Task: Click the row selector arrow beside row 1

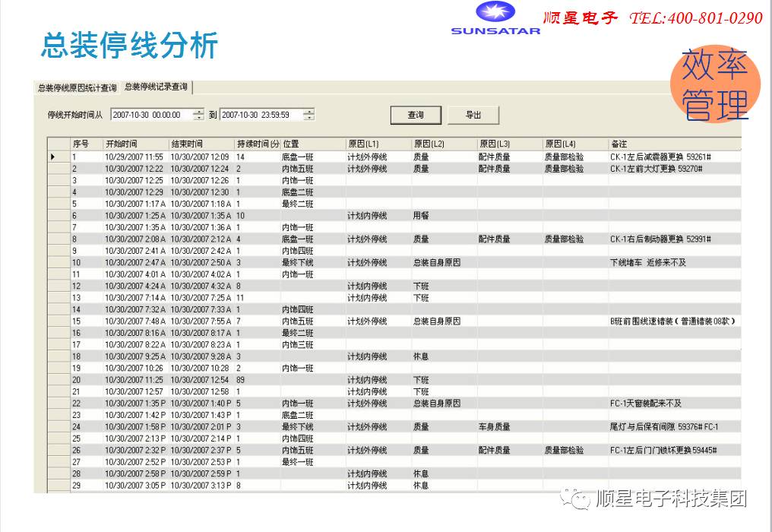Action: (x=53, y=157)
